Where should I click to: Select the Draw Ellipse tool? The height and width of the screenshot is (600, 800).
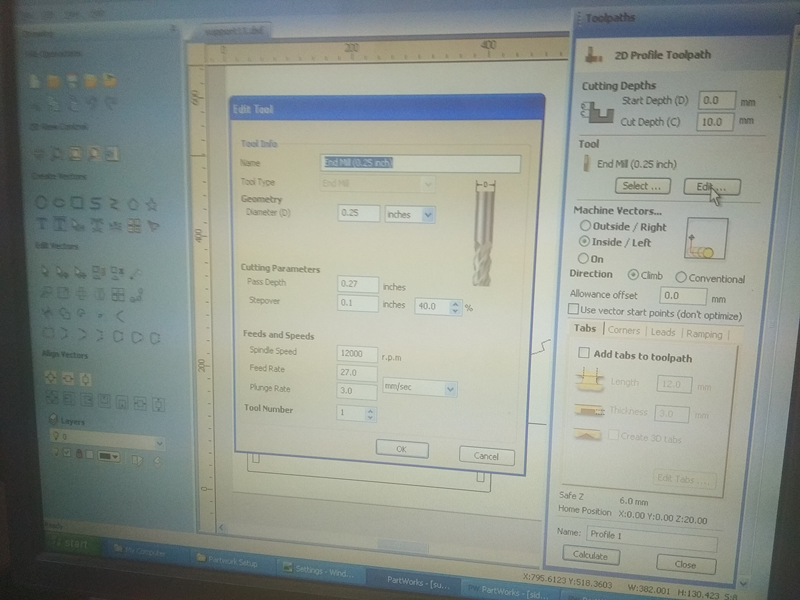tap(59, 203)
